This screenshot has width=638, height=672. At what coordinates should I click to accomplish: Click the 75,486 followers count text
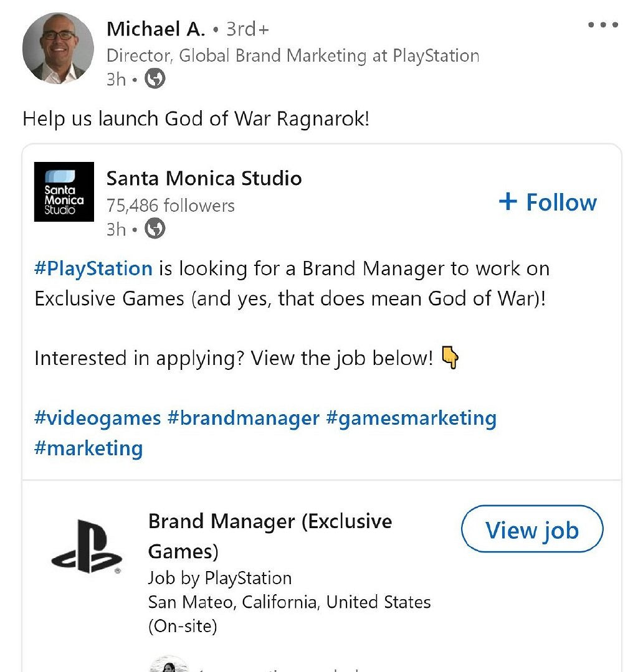point(170,206)
